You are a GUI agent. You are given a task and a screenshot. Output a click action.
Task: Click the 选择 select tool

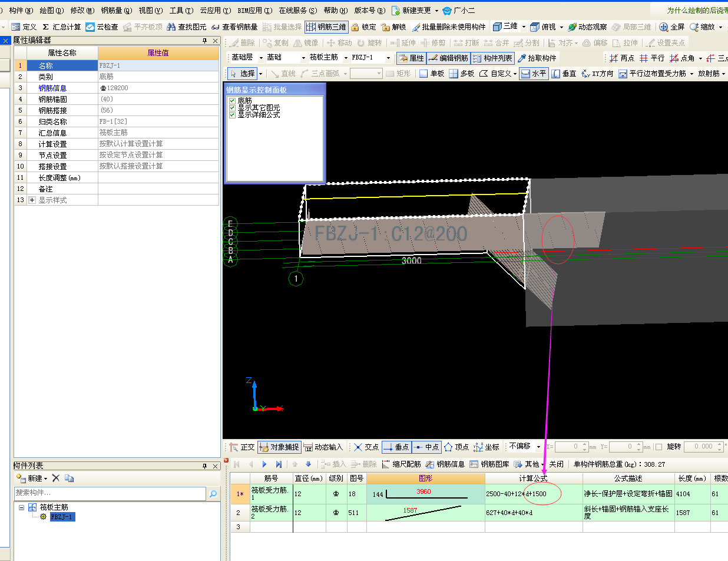pyautogui.click(x=242, y=74)
